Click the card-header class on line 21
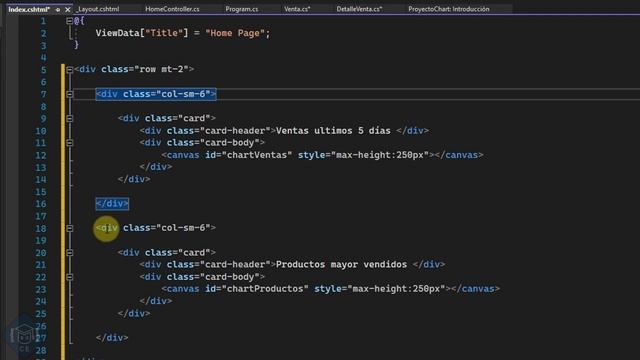640x360 pixels. point(235,264)
